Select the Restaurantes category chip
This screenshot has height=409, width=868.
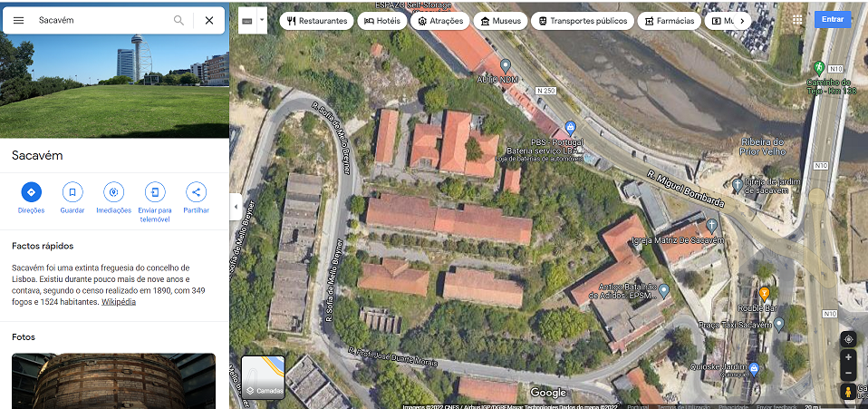tap(316, 21)
